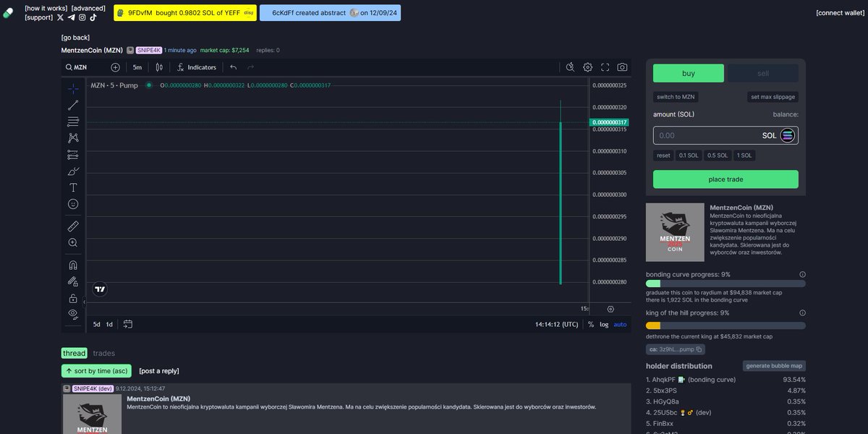The image size is (868, 434).
Task: Select the XABCD pattern tool
Action: [73, 137]
